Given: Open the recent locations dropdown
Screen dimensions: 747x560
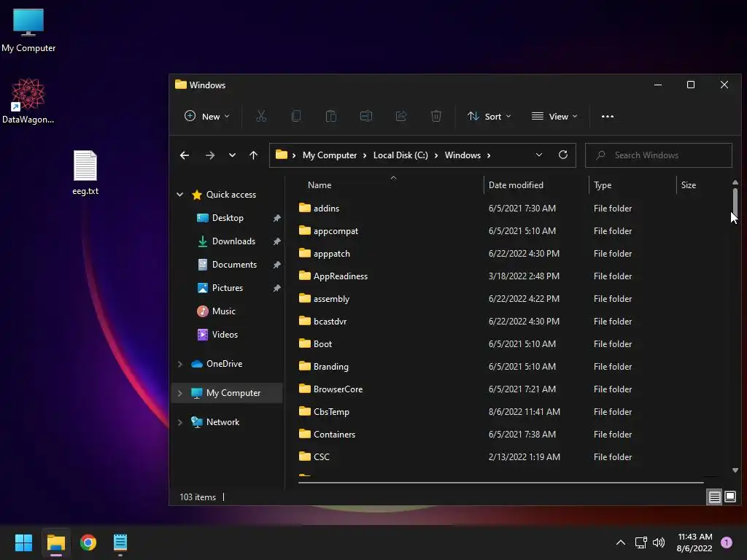Looking at the screenshot, I should [232, 155].
